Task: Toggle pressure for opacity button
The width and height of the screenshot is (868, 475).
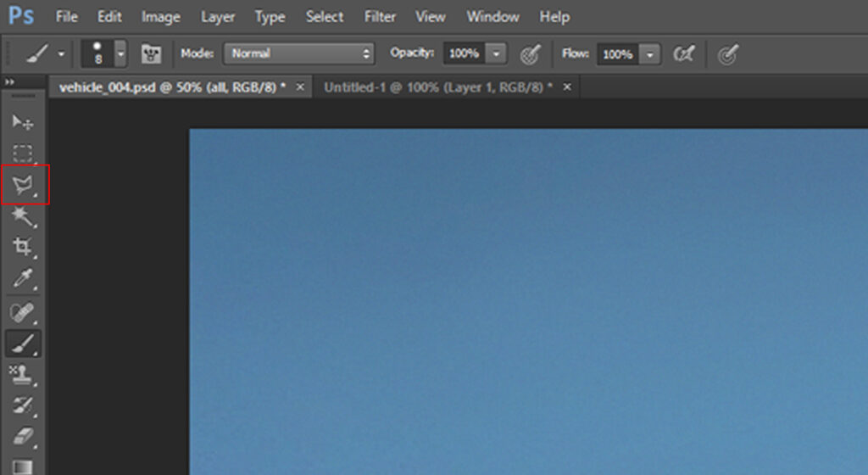Action: coord(531,54)
